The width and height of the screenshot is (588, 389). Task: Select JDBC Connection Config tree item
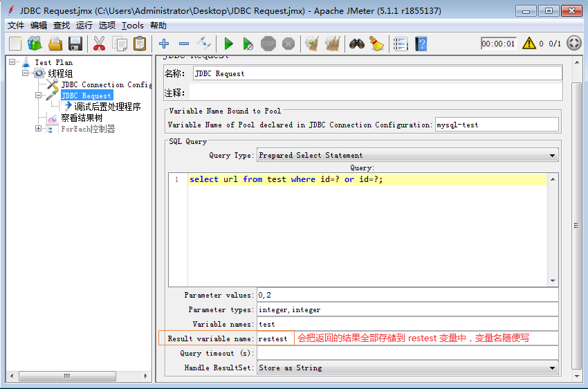[x=107, y=84]
